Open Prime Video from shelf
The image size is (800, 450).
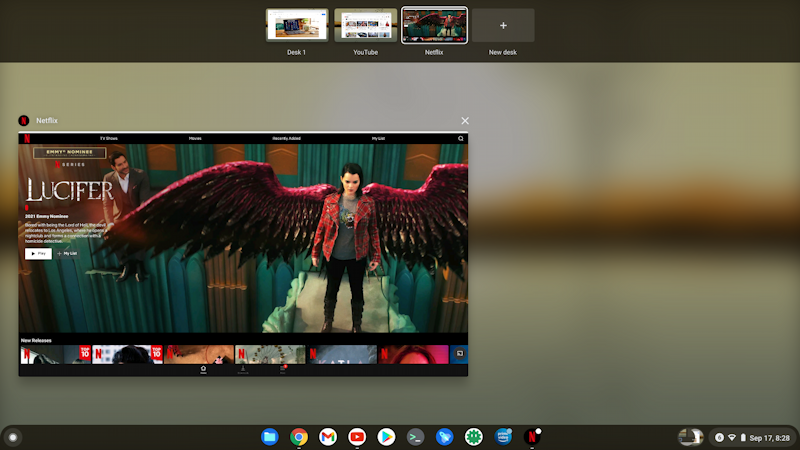coord(503,437)
